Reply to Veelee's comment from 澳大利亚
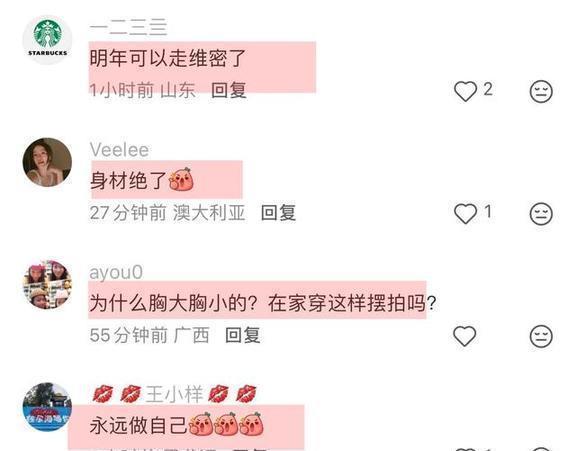This screenshot has width=576, height=451. pos(278,213)
